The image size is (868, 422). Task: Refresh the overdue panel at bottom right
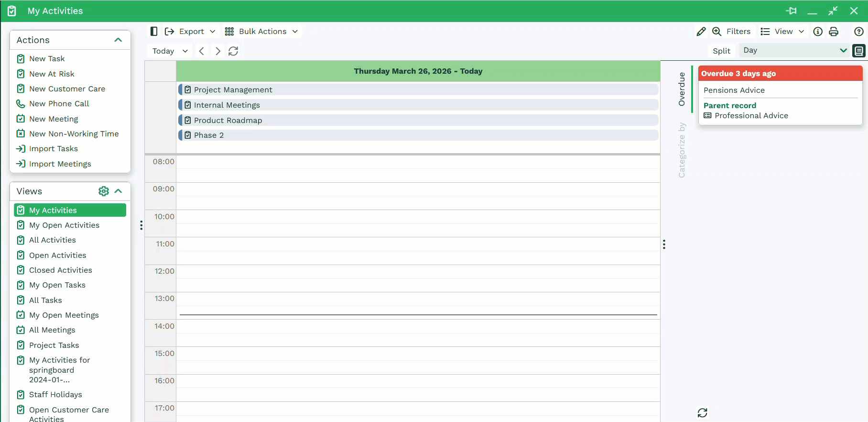tap(702, 412)
